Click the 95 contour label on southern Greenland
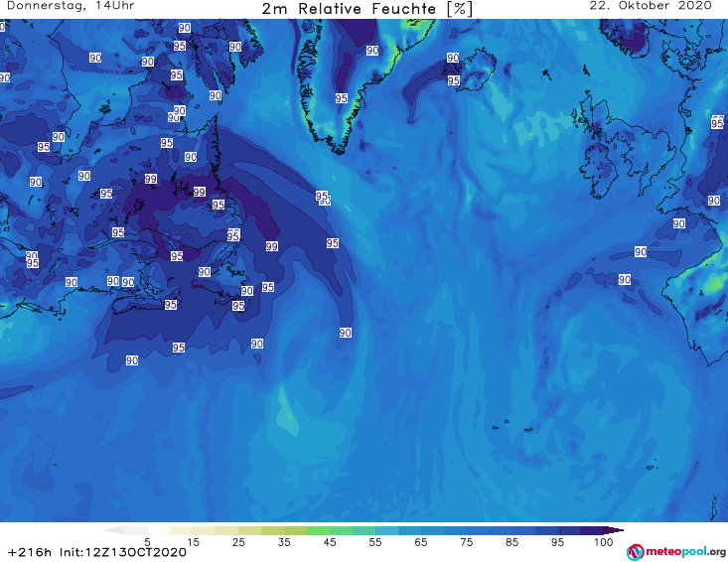The width and height of the screenshot is (728, 562). pos(342,98)
